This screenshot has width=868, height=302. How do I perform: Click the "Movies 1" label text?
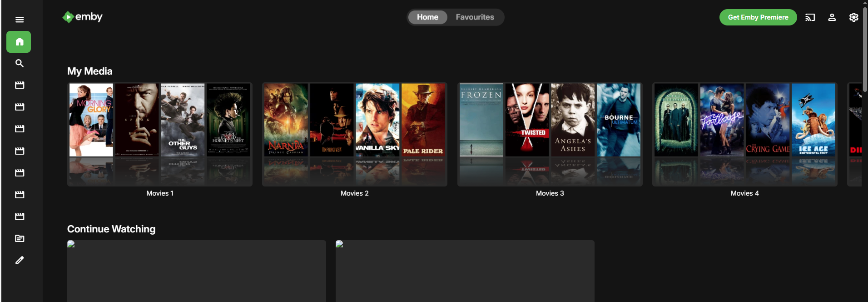click(160, 193)
